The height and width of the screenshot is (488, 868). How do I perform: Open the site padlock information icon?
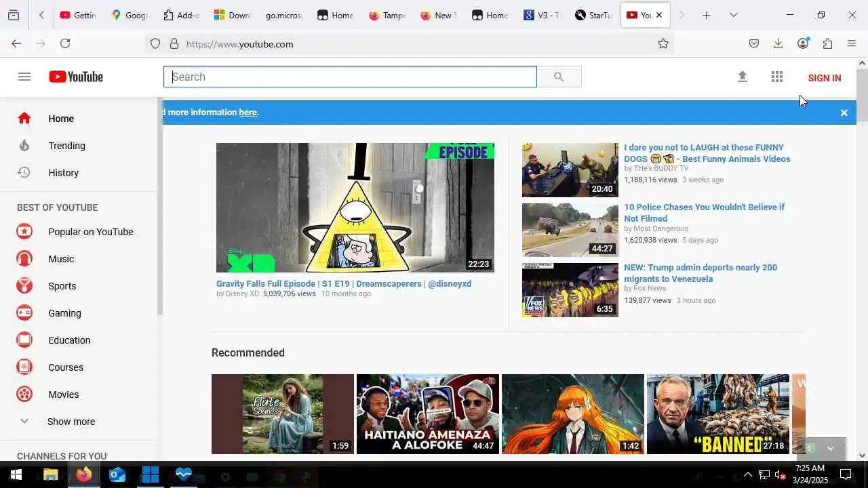pyautogui.click(x=174, y=43)
